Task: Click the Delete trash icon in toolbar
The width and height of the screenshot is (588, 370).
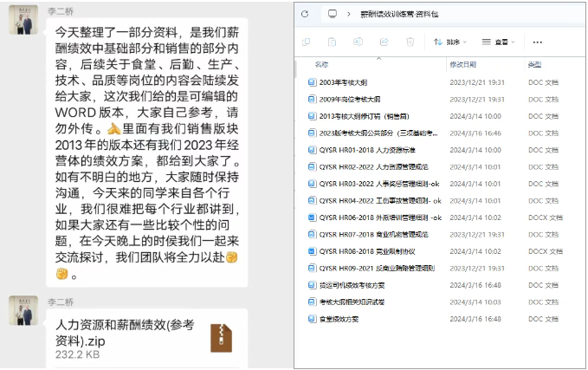Action: [410, 42]
